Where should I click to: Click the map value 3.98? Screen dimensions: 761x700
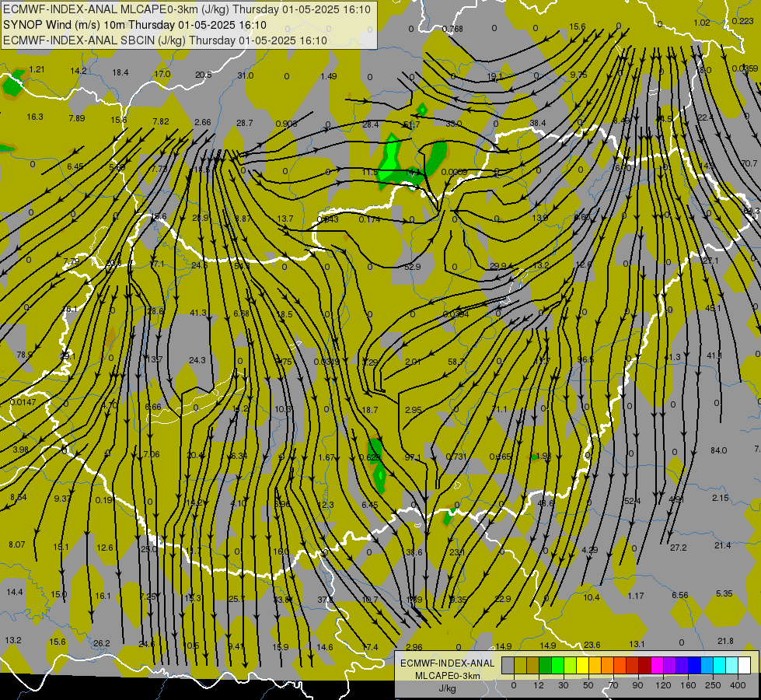click(x=20, y=450)
